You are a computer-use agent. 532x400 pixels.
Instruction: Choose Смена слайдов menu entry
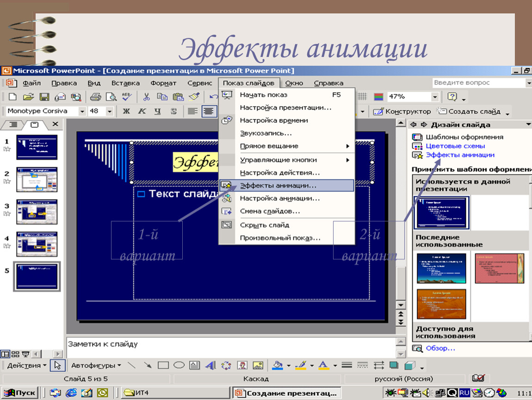tap(287, 211)
